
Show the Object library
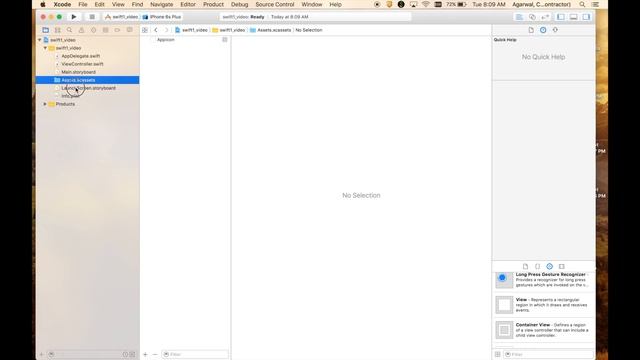549,266
